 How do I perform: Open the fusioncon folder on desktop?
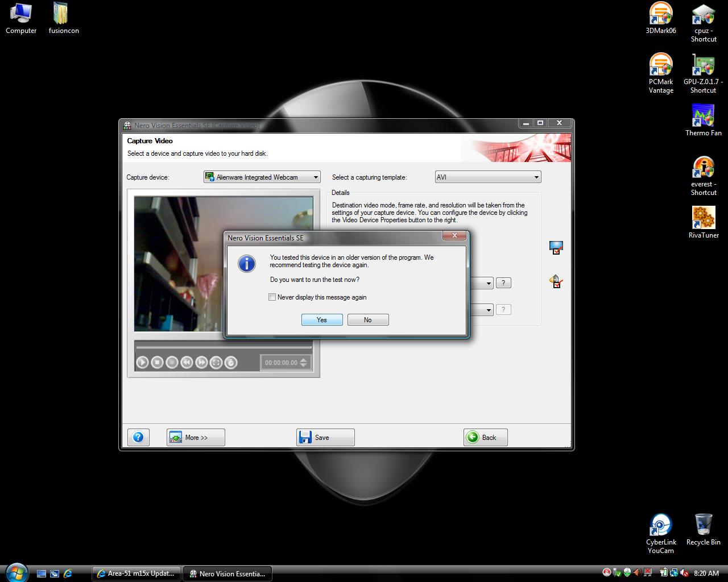pyautogui.click(x=63, y=19)
